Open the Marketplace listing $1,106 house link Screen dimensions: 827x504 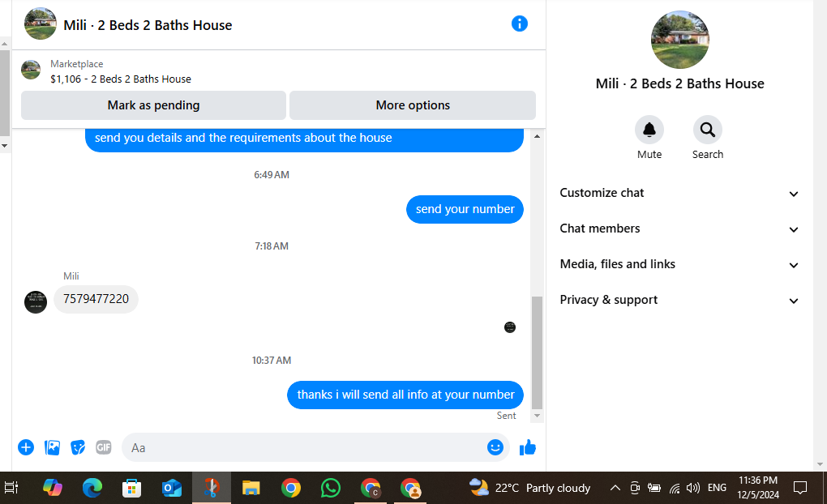coord(121,79)
